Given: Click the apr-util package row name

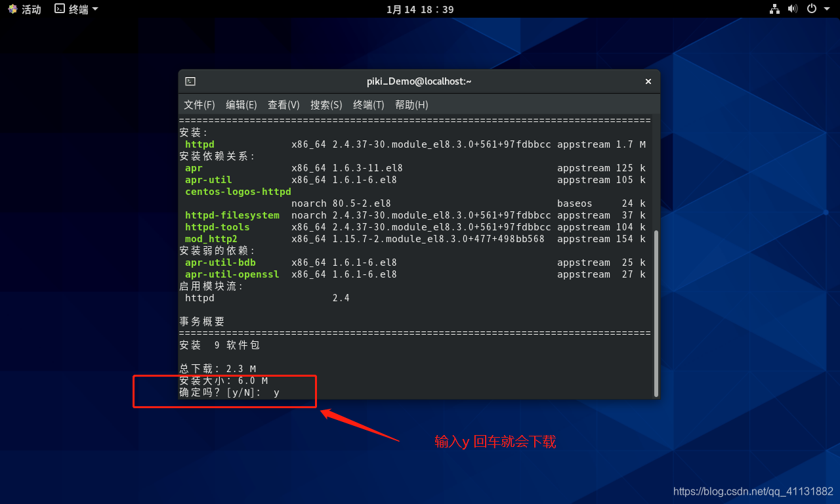Looking at the screenshot, I should [x=208, y=180].
